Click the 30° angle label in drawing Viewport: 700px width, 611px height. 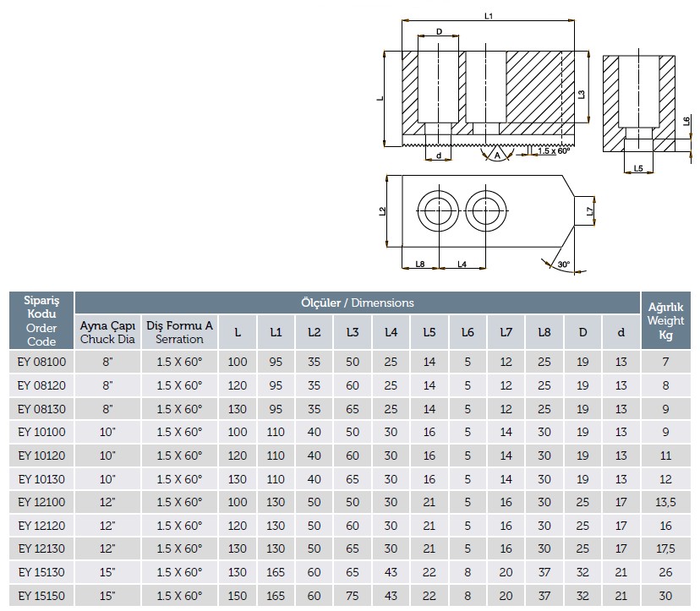564,265
